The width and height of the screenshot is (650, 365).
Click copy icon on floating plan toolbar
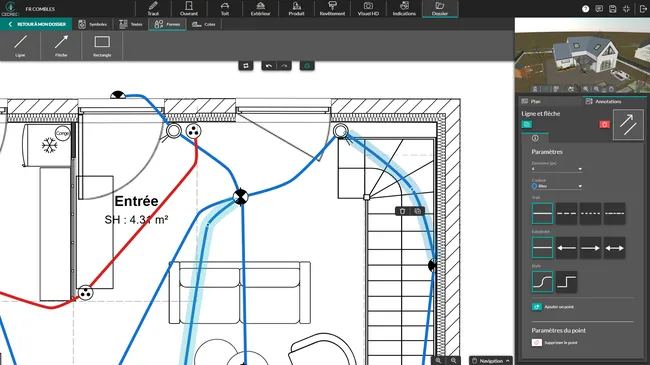click(x=417, y=211)
